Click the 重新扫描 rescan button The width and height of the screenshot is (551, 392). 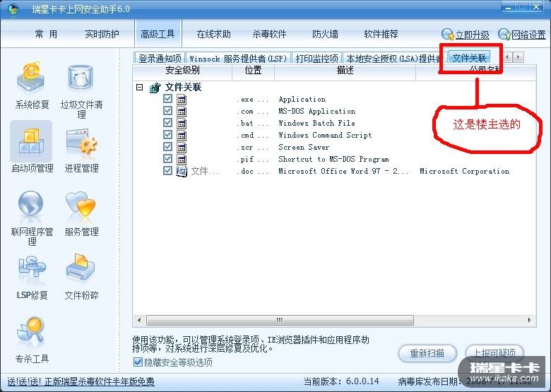point(427,353)
